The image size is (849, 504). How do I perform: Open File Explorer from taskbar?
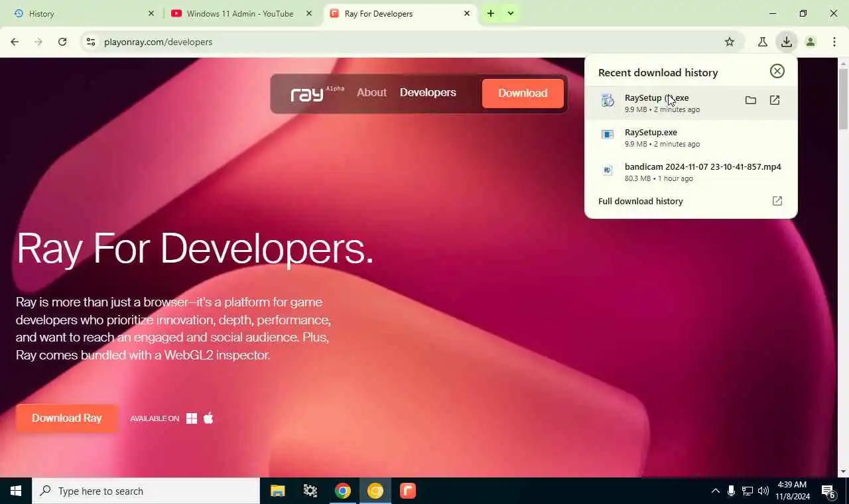point(278,491)
